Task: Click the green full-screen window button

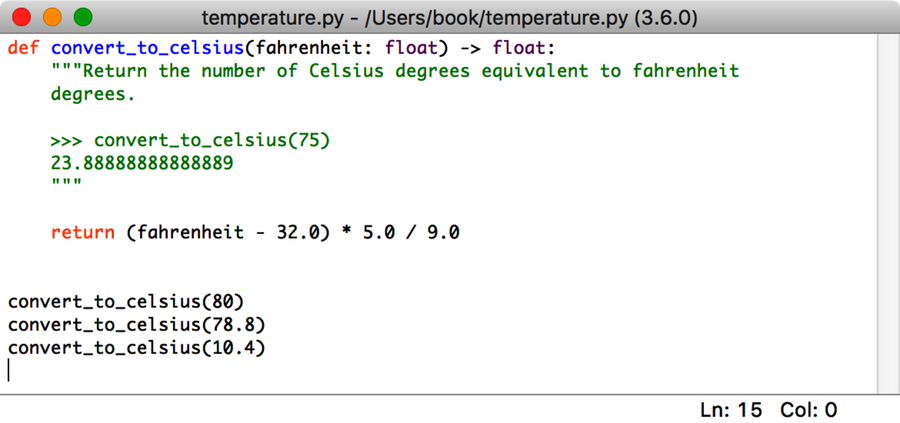Action: tap(82, 17)
